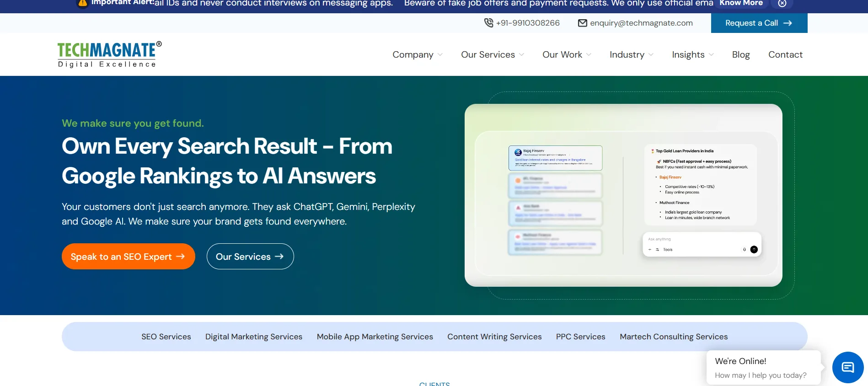The image size is (868, 386).
Task: Expand the Industry dropdown
Action: tap(632, 54)
